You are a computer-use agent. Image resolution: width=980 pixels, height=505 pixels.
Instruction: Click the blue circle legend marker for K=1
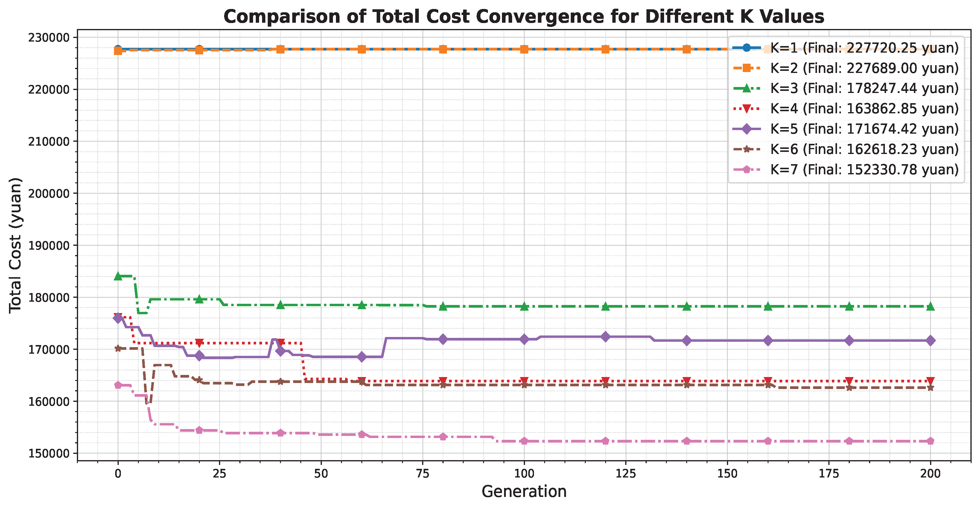coord(746,48)
